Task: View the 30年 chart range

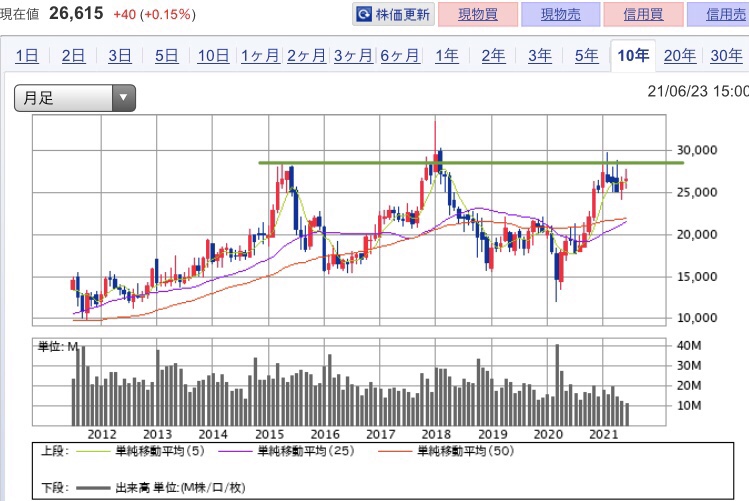Action: (726, 56)
